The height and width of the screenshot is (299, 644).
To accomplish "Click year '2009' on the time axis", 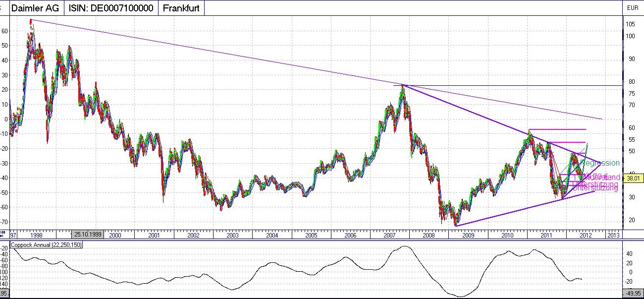I will tap(468, 235).
